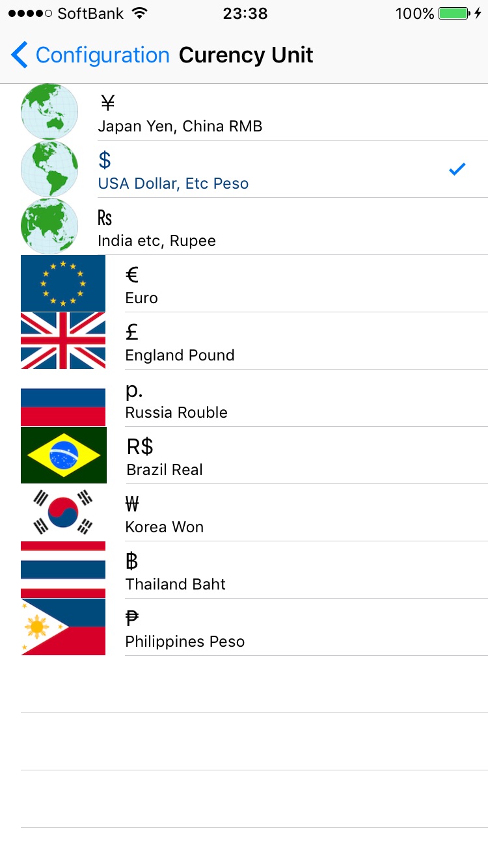The image size is (488, 868).
Task: Choose England Pound from the list
Action: [x=180, y=355]
